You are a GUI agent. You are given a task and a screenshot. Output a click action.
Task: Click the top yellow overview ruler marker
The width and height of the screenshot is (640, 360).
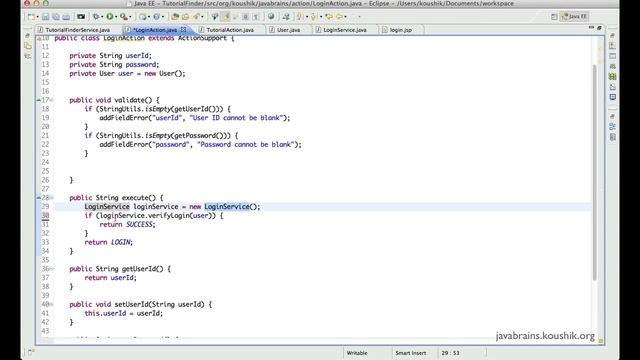pos(600,49)
